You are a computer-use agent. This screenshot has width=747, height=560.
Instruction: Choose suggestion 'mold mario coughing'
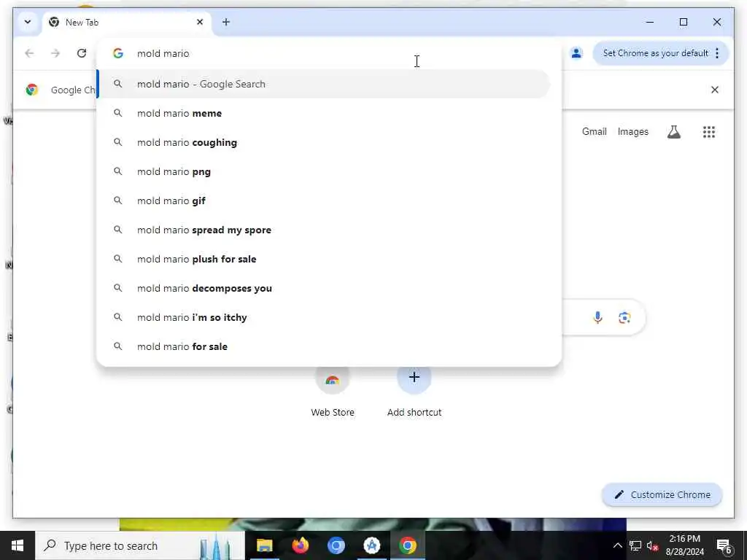click(x=324, y=142)
